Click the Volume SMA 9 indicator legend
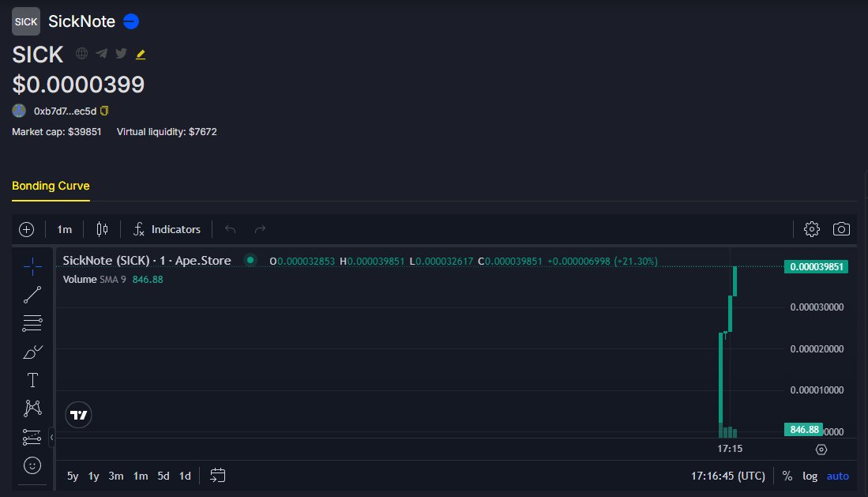Image resolution: width=868 pixels, height=497 pixels. pyautogui.click(x=113, y=279)
